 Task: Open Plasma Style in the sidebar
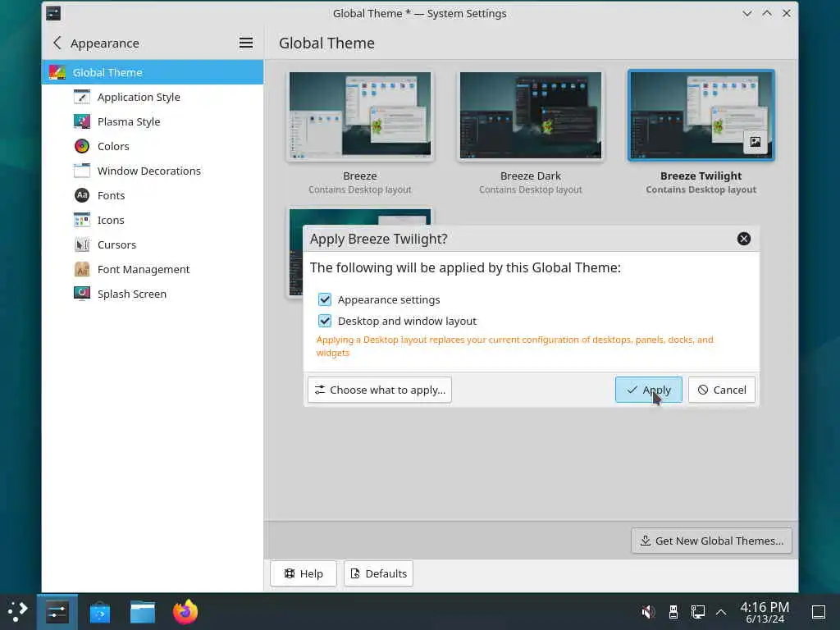point(152,121)
